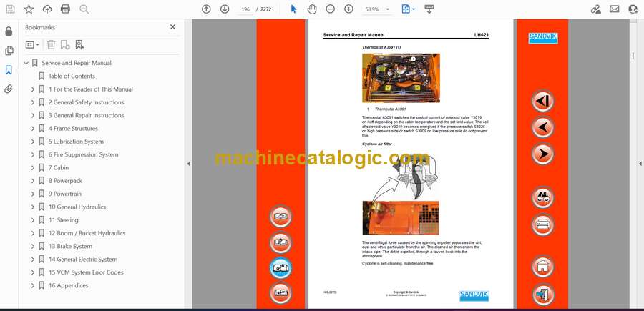This screenshot has width=644, height=311.
Task: Click the blue highlighted round button
Action: [280, 268]
